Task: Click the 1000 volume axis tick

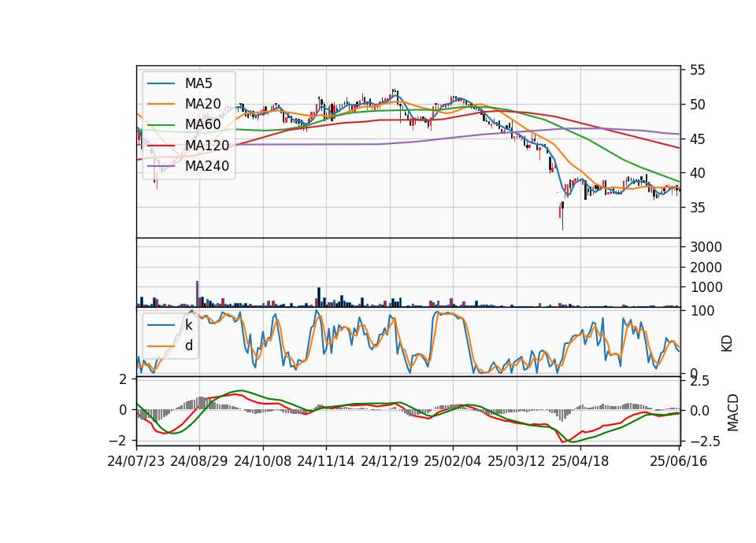Action: click(x=706, y=287)
